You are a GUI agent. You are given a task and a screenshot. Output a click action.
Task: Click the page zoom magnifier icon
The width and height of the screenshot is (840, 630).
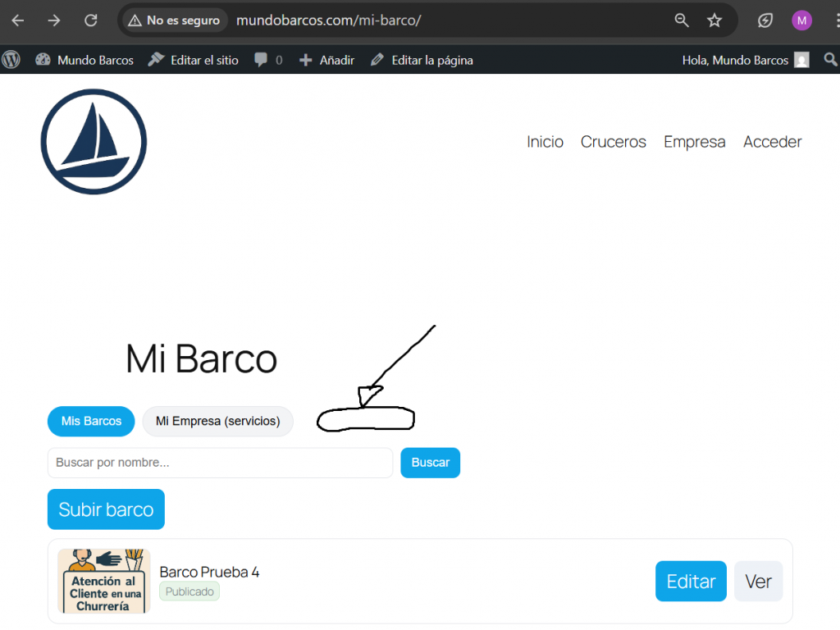681,20
